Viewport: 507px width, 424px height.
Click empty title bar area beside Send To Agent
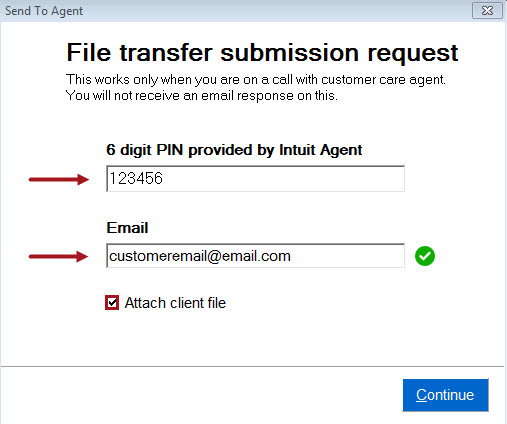click(x=277, y=11)
